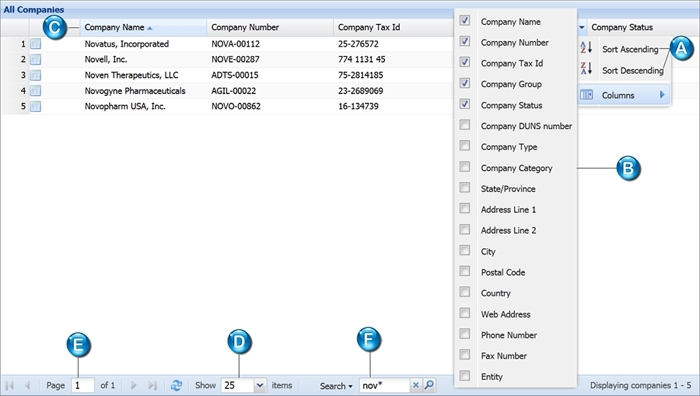Viewport: 700px width, 396px height.
Task: Click the refresh icon in paging toolbar
Action: click(x=176, y=385)
